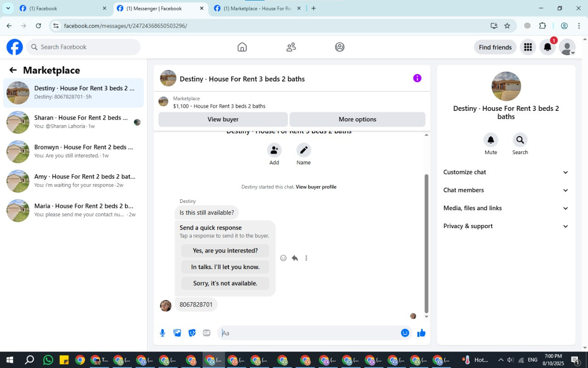Open notifications bell icon
The width and height of the screenshot is (588, 368).
point(548,47)
